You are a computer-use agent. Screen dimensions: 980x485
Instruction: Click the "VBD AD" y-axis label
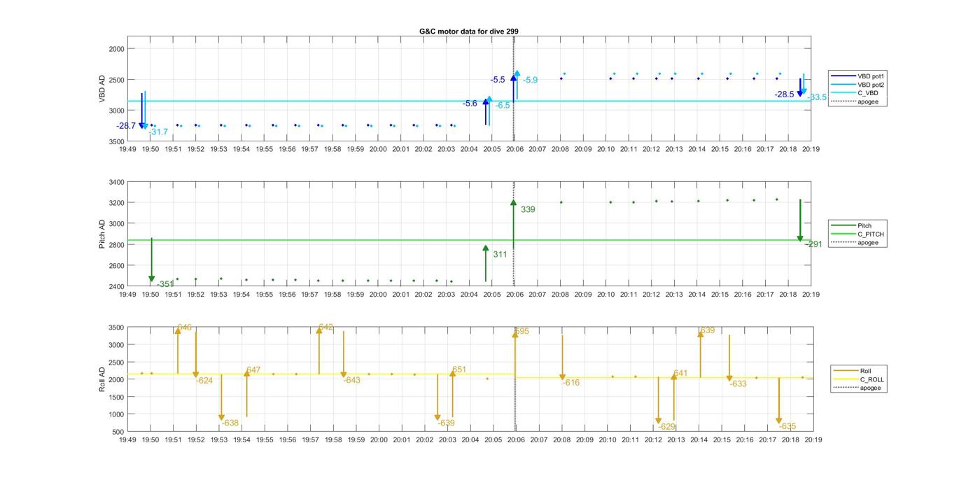tap(102, 90)
